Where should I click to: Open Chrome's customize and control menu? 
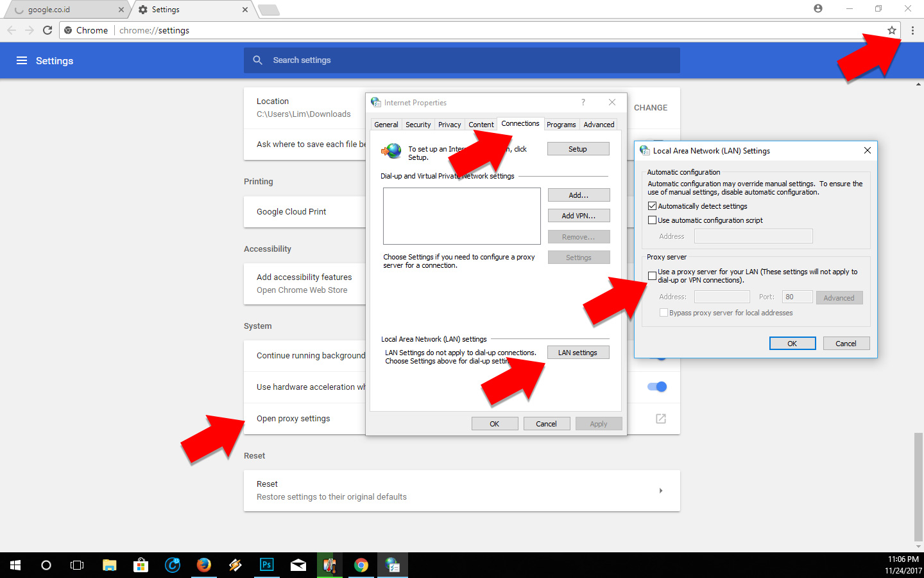(x=912, y=30)
